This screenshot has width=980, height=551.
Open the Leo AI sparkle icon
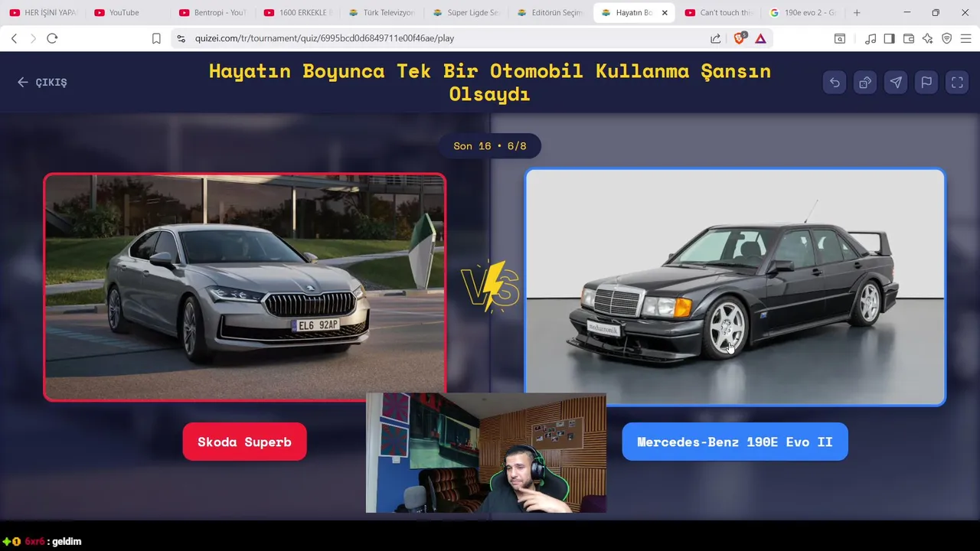tap(927, 38)
